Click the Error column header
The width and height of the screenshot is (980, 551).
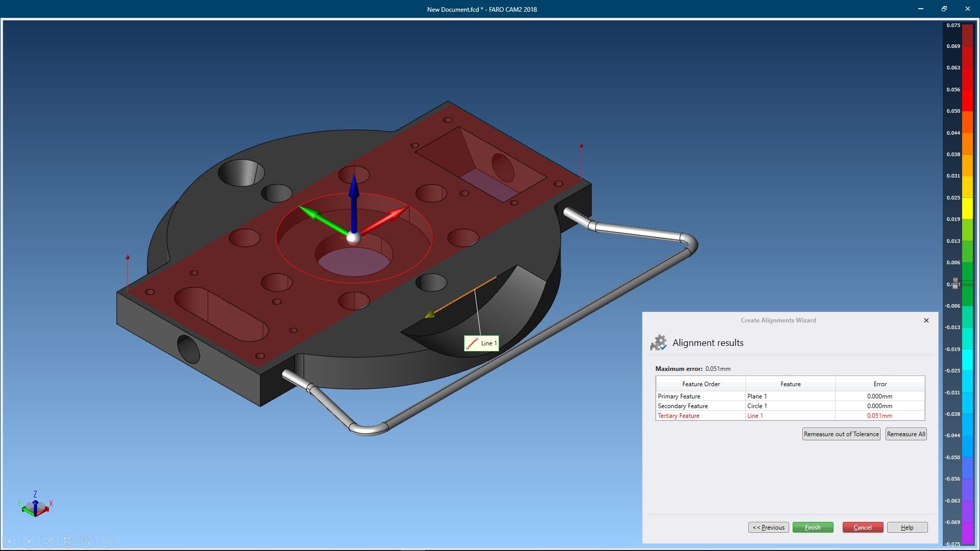click(880, 384)
